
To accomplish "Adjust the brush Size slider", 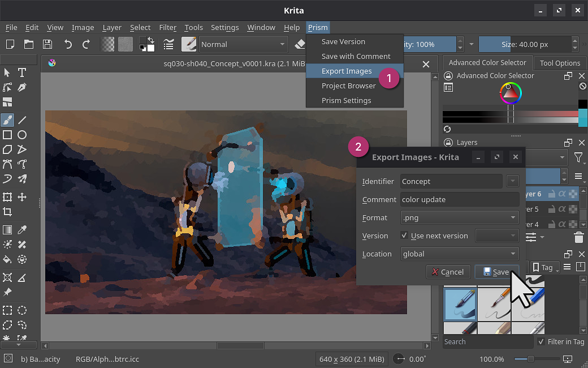I will tap(525, 44).
